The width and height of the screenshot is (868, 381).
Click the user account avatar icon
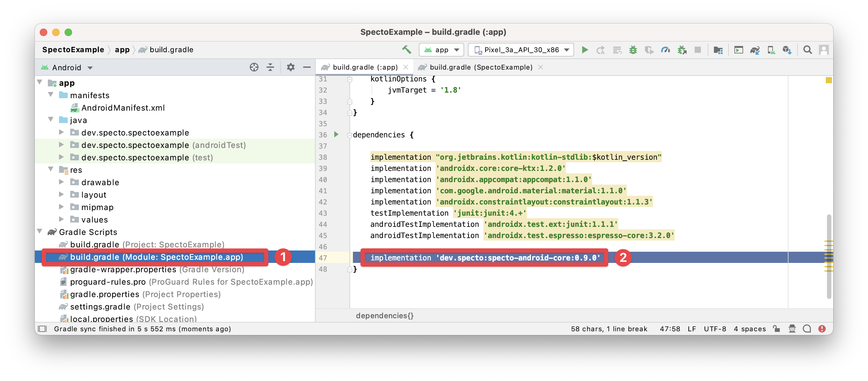coord(824,50)
